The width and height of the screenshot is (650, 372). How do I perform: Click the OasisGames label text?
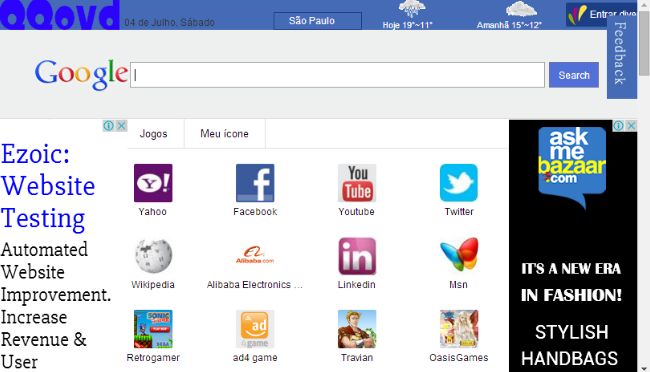pyautogui.click(x=459, y=357)
